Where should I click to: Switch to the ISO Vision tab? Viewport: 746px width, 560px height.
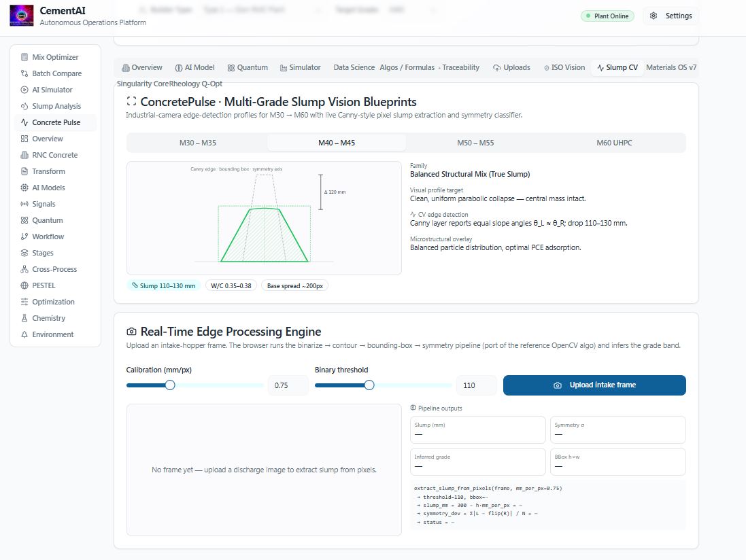(x=564, y=67)
